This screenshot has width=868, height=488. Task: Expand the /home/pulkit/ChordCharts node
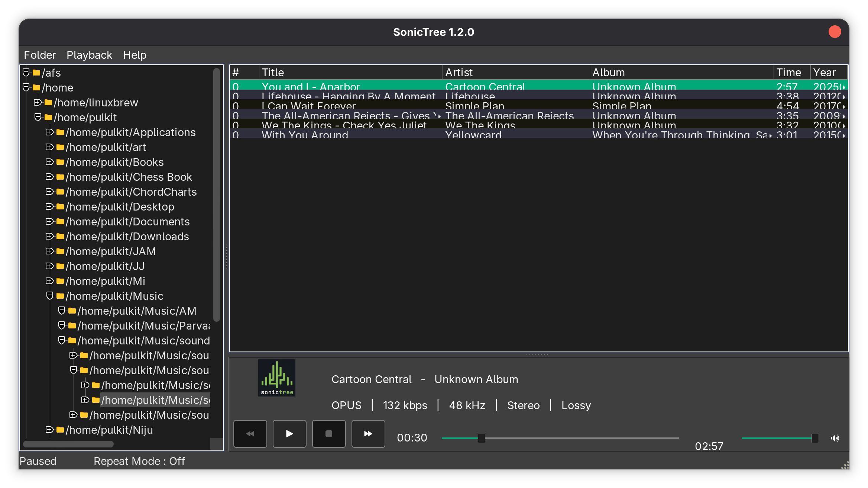click(49, 191)
